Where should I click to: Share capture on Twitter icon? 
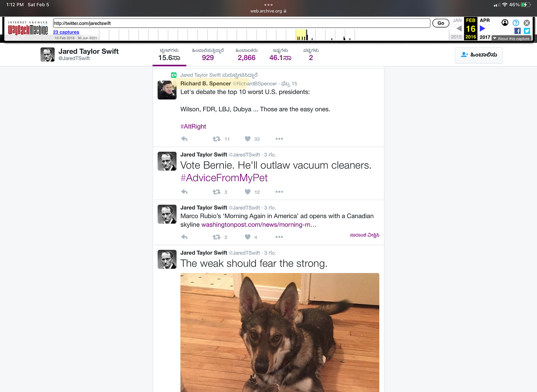pyautogui.click(x=527, y=31)
